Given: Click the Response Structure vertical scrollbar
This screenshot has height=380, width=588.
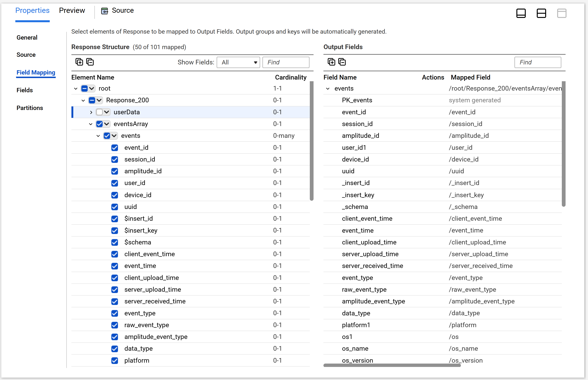Looking at the screenshot, I should click(311, 141).
